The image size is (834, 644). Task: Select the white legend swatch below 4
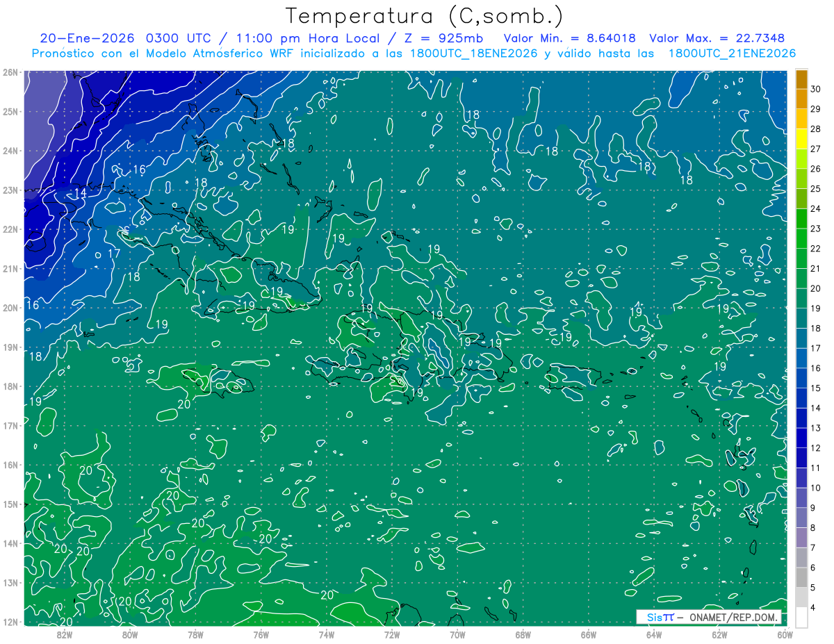point(801,617)
